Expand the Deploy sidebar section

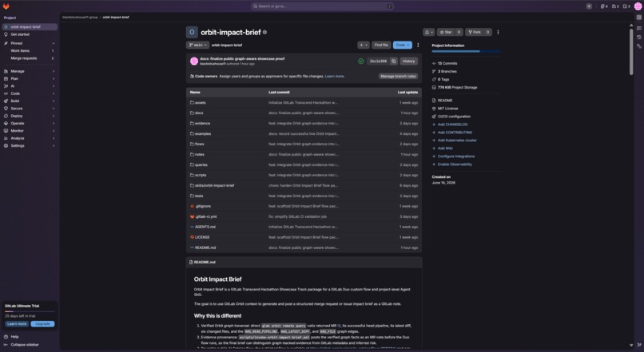coord(29,116)
